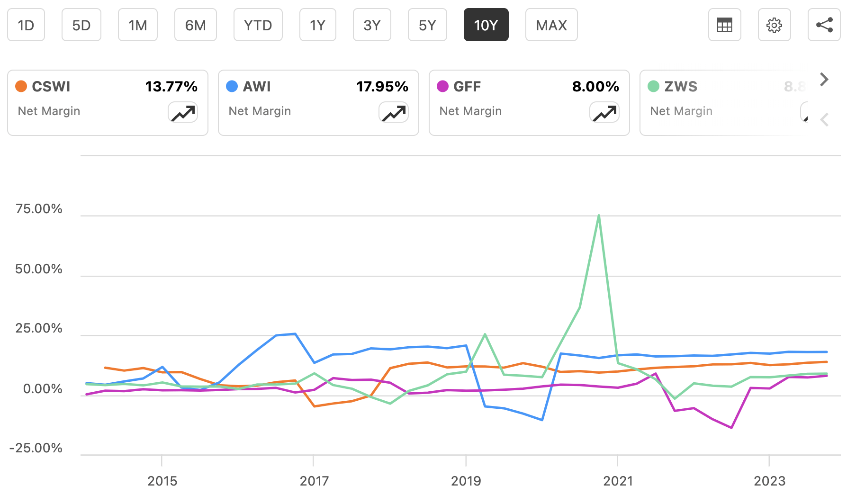Click the trend chart icon on GFF card

pos(604,113)
